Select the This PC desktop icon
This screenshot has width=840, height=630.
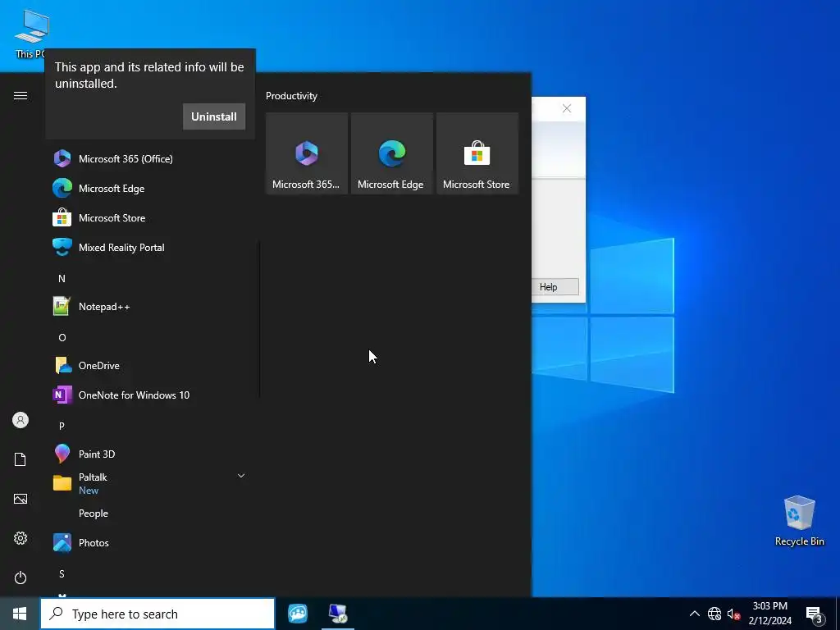(x=31, y=33)
